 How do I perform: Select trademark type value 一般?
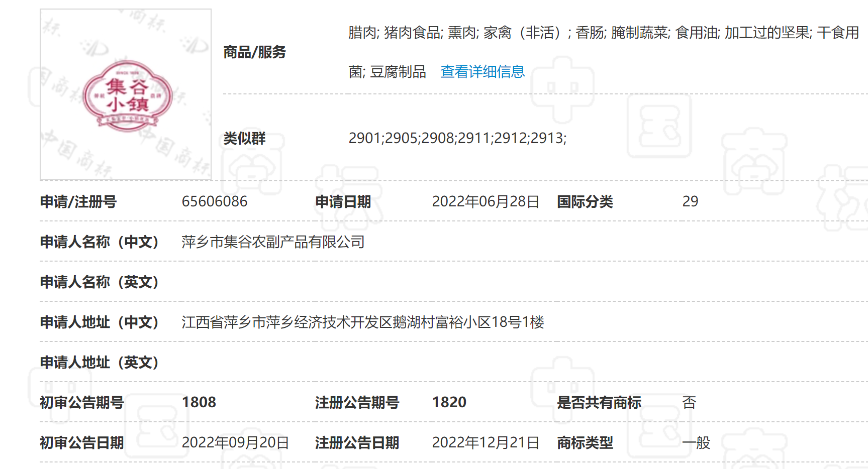(x=697, y=443)
